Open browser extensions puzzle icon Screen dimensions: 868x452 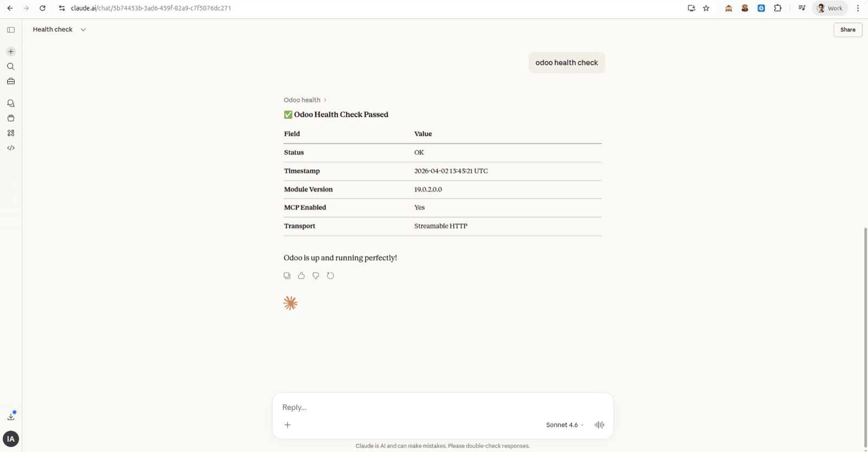[778, 8]
